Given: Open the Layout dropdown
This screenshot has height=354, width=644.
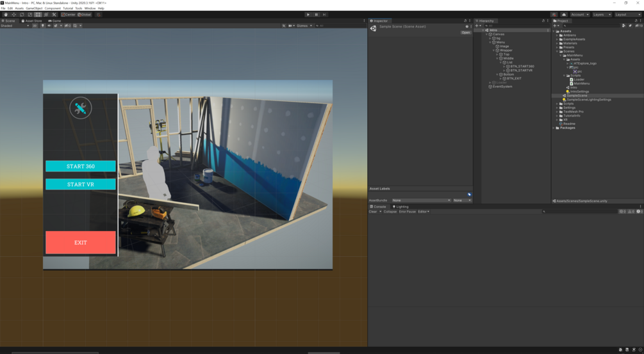Looking at the screenshot, I should click(627, 14).
